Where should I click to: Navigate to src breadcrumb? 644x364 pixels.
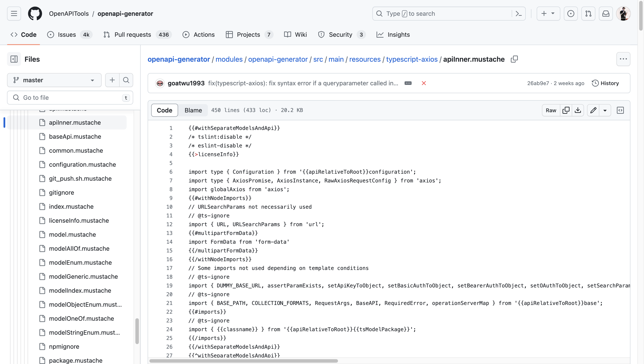318,59
